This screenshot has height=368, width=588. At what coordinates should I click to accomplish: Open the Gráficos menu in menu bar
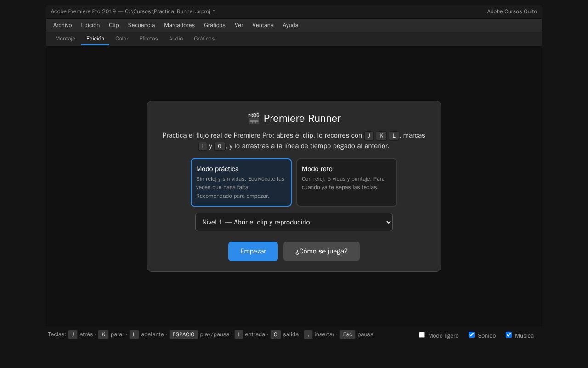pyautogui.click(x=215, y=25)
